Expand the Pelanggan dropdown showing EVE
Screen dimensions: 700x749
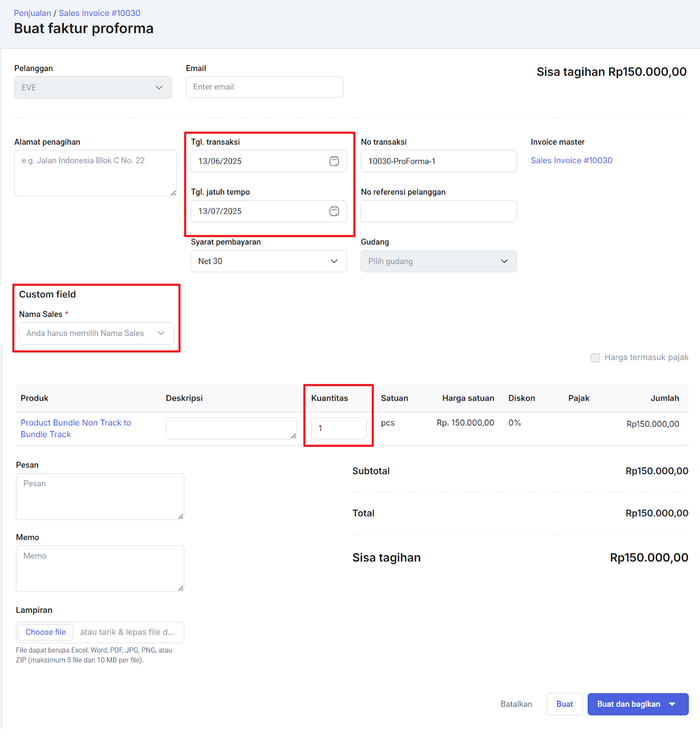[x=93, y=88]
